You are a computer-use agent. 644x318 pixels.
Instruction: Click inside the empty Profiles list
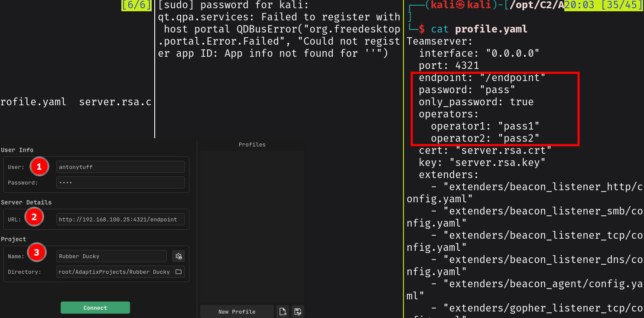252,225
